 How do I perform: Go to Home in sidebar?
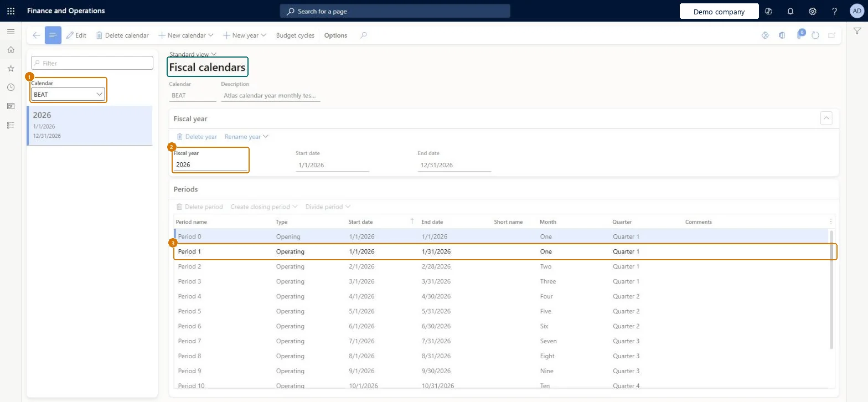(11, 50)
